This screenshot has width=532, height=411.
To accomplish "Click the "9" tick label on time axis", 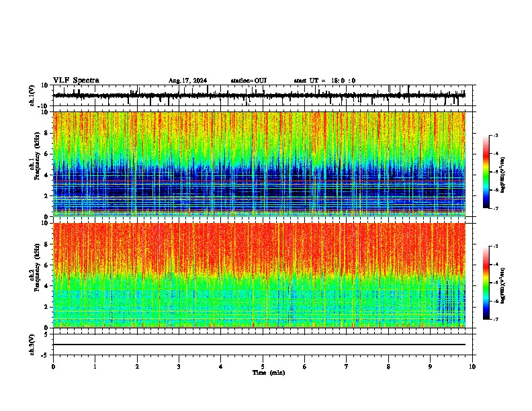I will [430, 367].
